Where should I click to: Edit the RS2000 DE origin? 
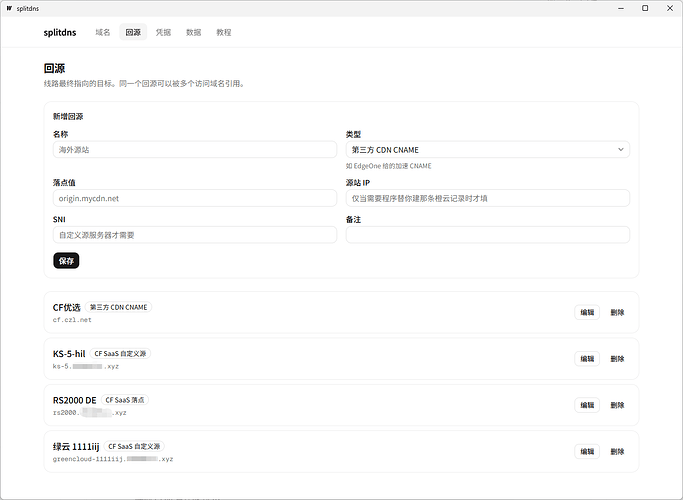pos(587,405)
